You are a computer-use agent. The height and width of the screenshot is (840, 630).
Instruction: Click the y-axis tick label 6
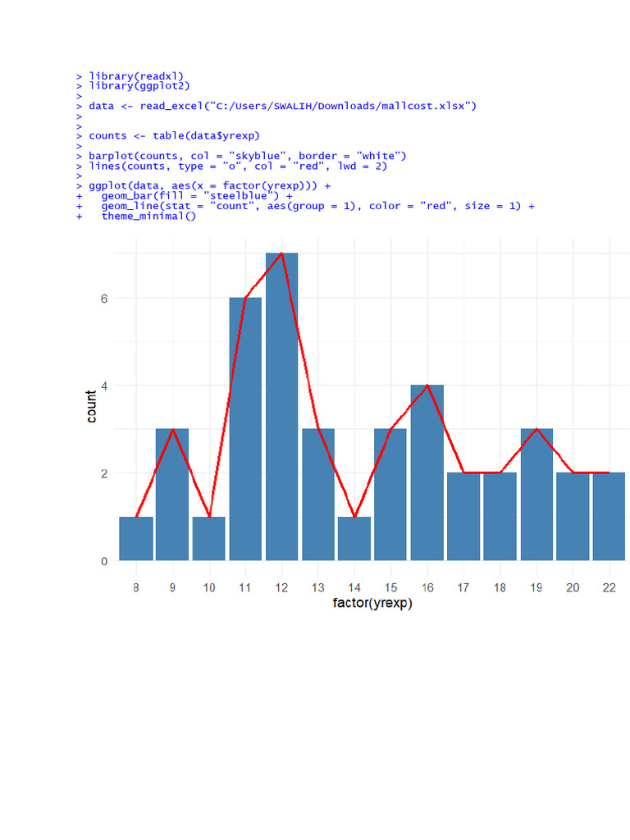[x=104, y=299]
